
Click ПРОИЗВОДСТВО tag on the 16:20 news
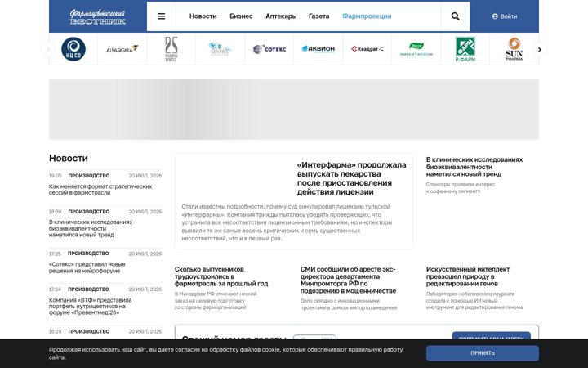[89, 331]
